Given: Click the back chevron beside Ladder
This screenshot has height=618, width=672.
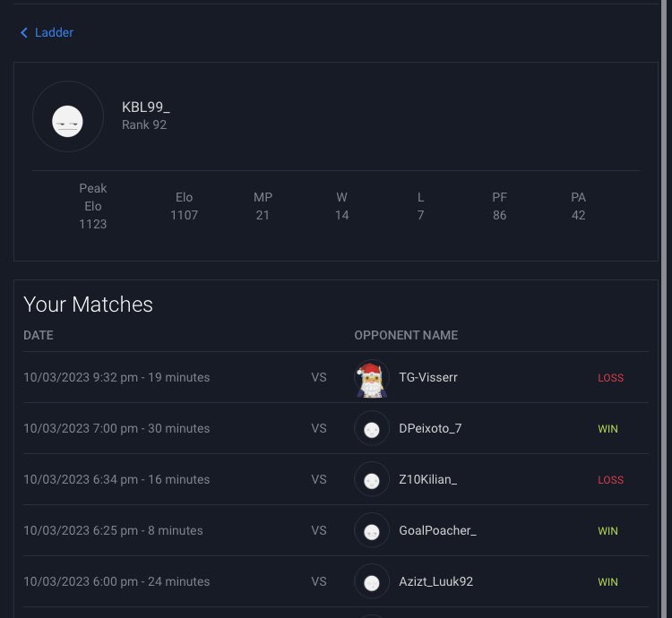Looking at the screenshot, I should (x=24, y=32).
